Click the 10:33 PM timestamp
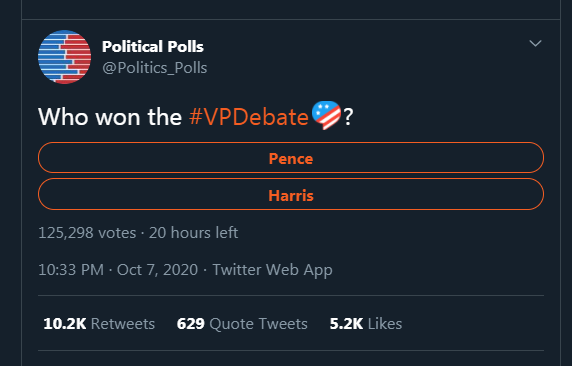This screenshot has height=366, width=572. tap(71, 270)
